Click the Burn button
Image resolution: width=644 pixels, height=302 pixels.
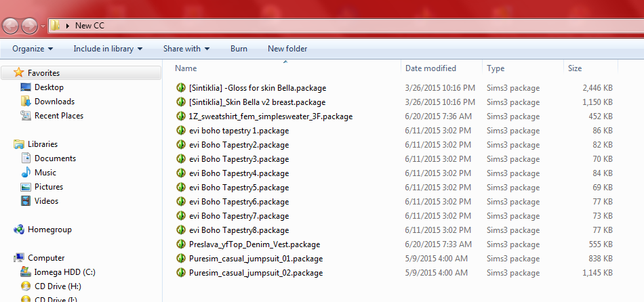(239, 49)
